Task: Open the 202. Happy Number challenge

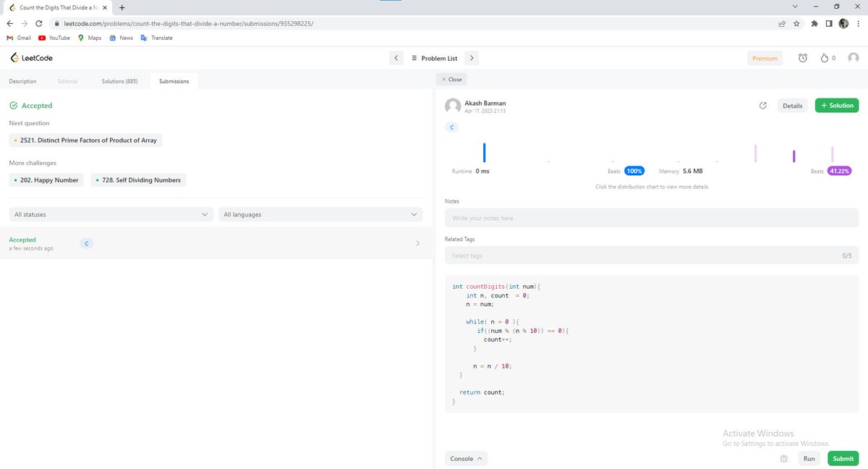Action: [x=46, y=179]
